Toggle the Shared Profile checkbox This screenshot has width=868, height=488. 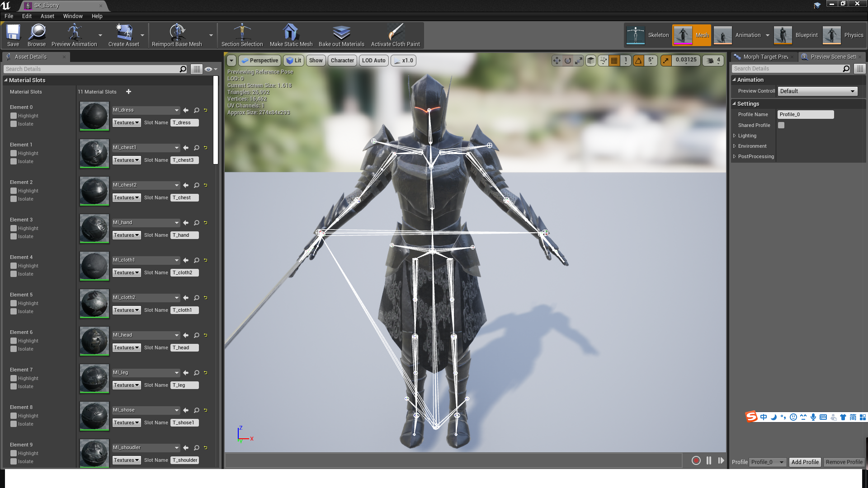pyautogui.click(x=781, y=125)
